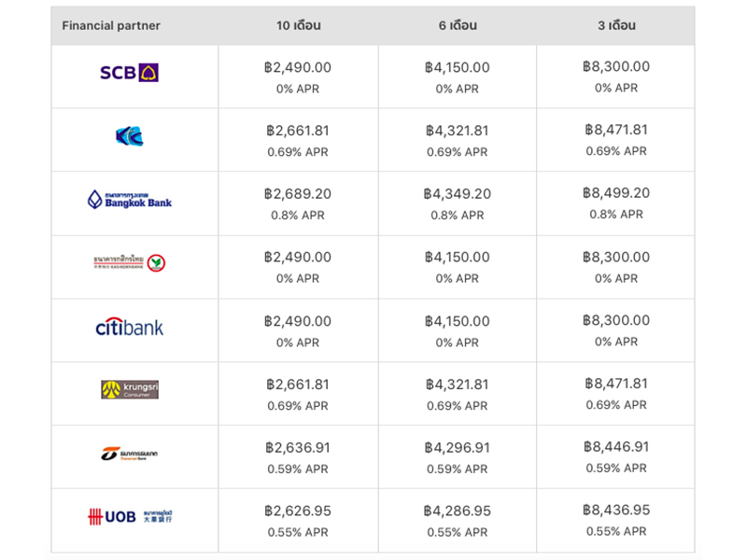Select the UOB bank logo
Viewport: 747px width, 560px height.
[130, 516]
